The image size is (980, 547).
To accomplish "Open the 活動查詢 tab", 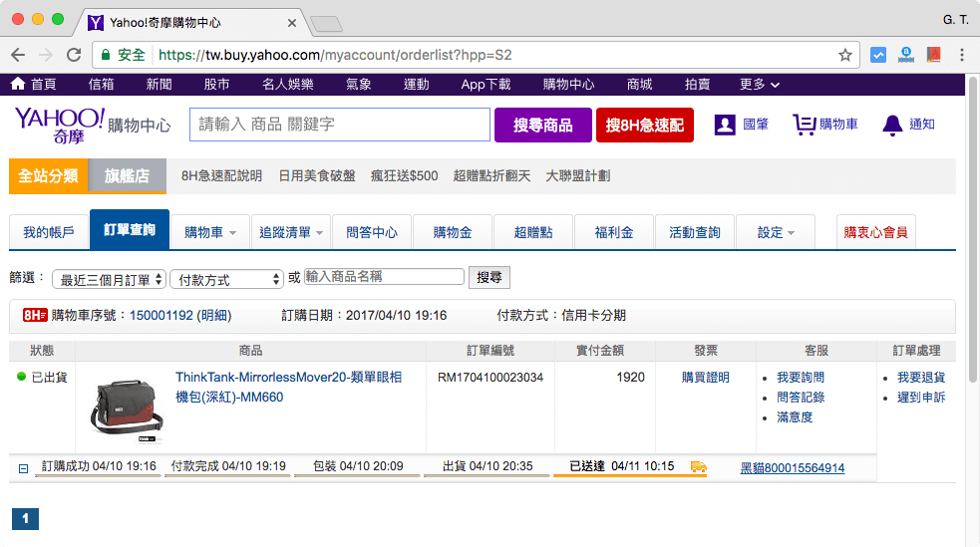I will pyautogui.click(x=695, y=232).
